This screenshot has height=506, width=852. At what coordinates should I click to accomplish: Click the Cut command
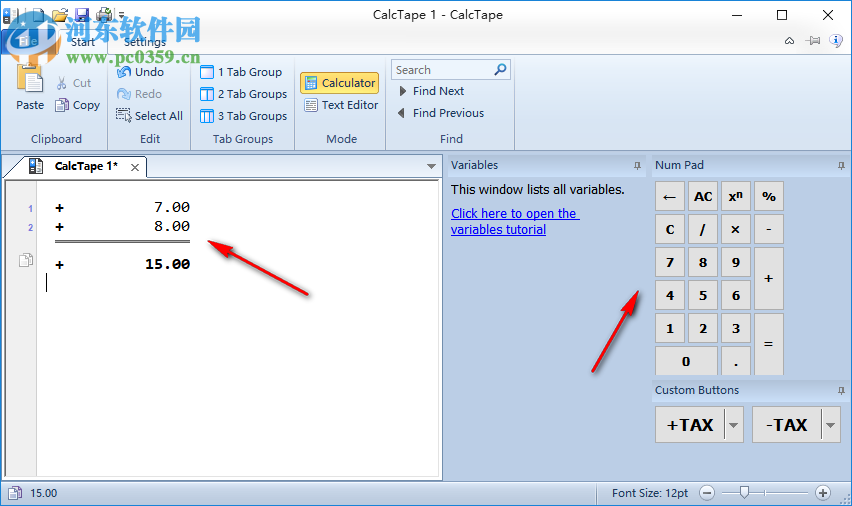coord(74,83)
